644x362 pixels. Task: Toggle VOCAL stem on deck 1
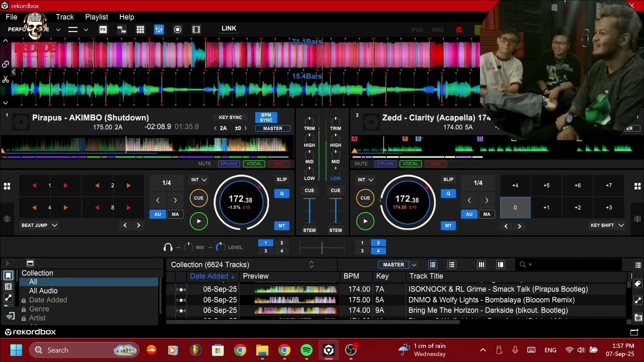point(254,164)
